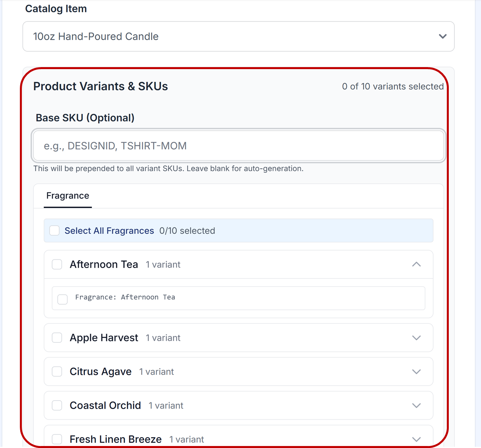The width and height of the screenshot is (481, 448).
Task: Select the Apple Harvest checkbox
Action: click(57, 338)
